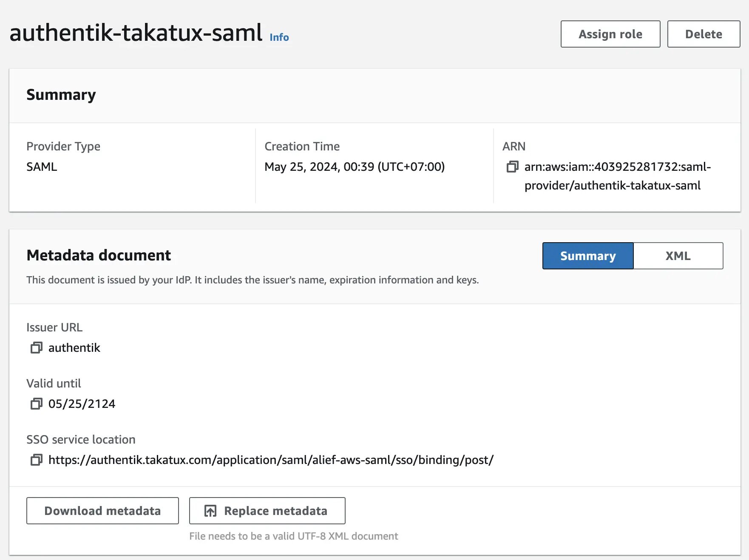749x560 pixels.
Task: Click the ARN label
Action: click(514, 146)
